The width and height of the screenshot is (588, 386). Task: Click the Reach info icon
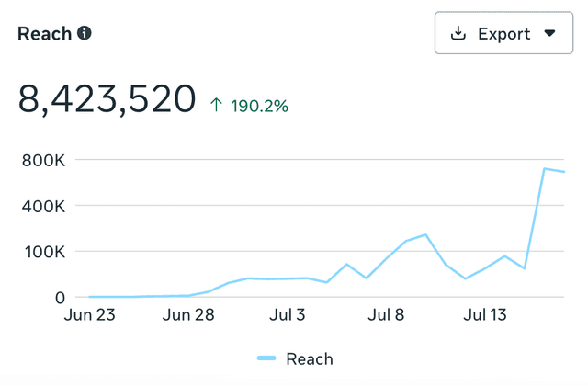point(85,33)
